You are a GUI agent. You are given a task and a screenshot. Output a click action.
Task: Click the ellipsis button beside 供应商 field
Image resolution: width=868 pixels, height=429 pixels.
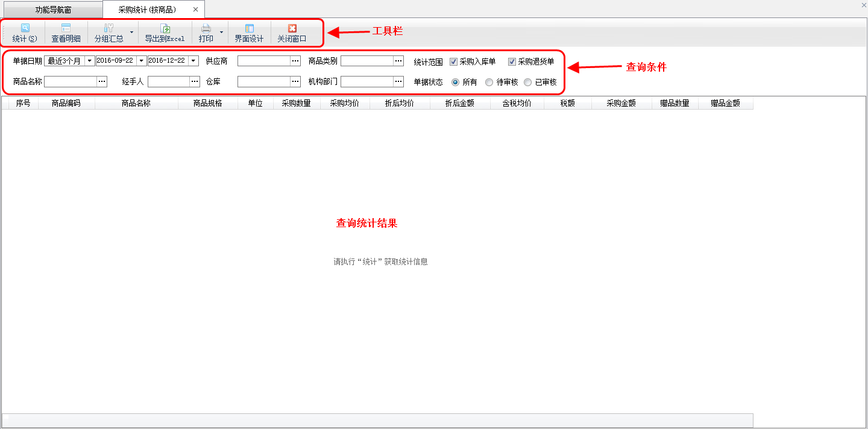click(295, 61)
